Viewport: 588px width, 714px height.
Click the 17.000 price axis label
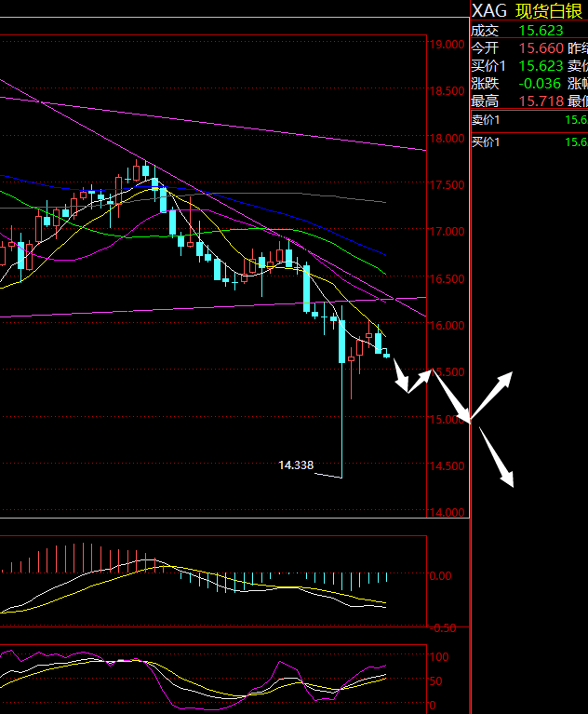447,231
